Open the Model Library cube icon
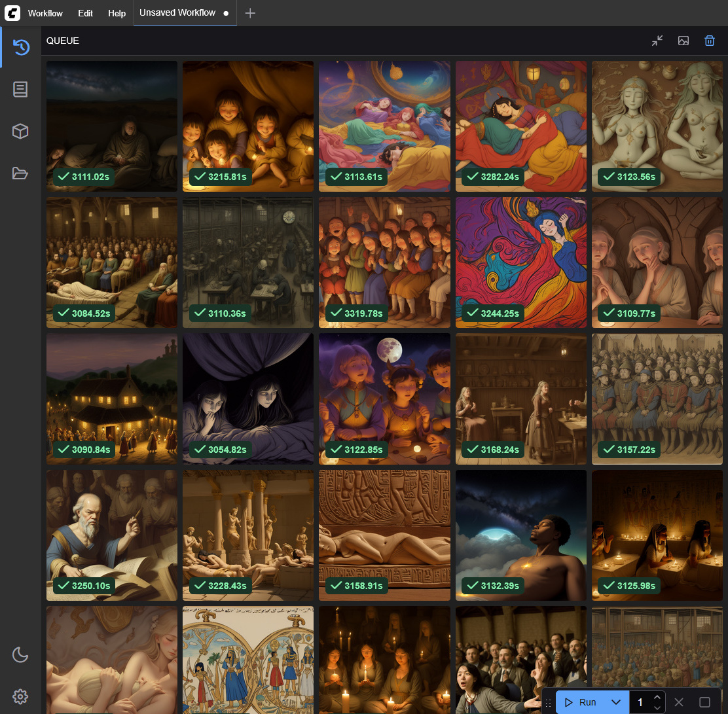This screenshot has height=714, width=728. [x=20, y=132]
